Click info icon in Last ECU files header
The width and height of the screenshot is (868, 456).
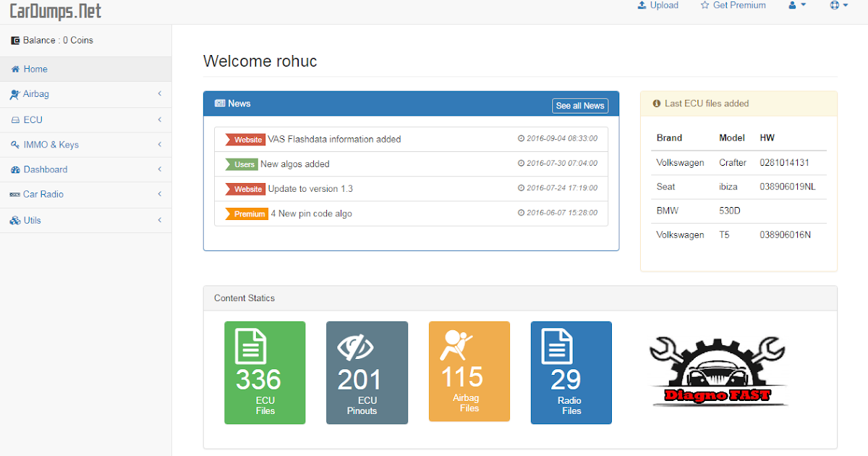[657, 104]
